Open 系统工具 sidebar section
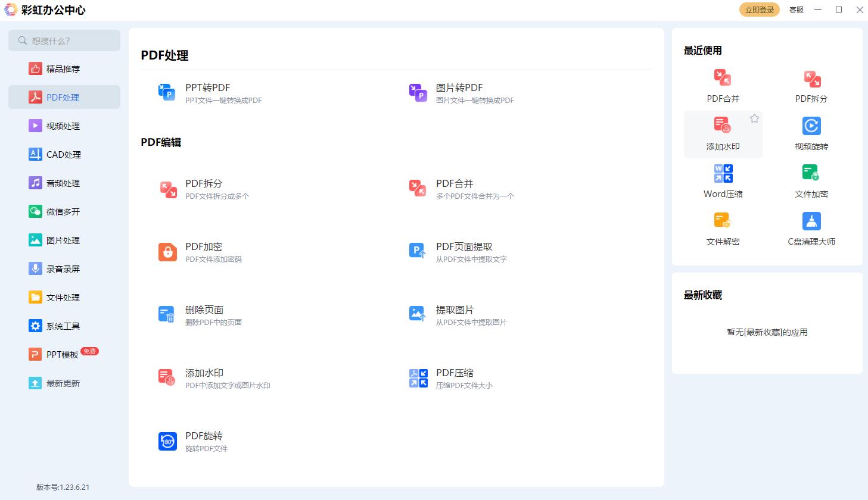This screenshot has width=868, height=500. [63, 326]
